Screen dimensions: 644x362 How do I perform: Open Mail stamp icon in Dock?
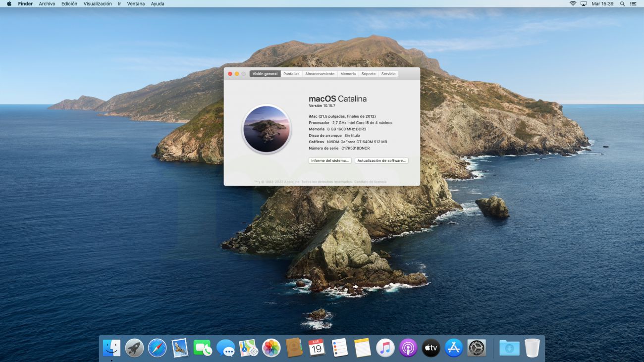(180, 348)
